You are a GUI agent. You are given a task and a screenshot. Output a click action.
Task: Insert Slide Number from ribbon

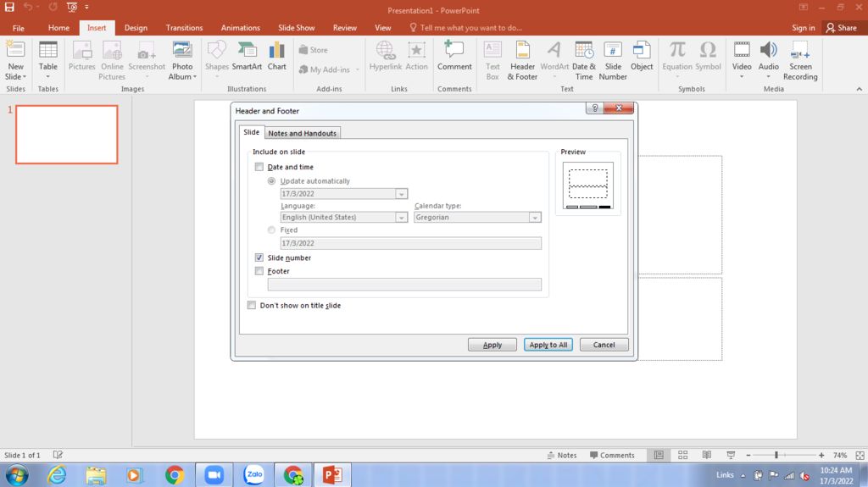click(x=613, y=60)
